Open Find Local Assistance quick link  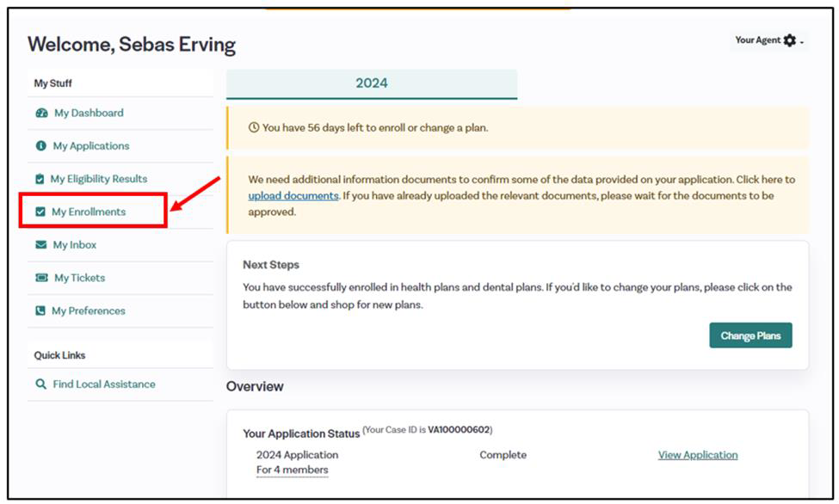point(103,384)
